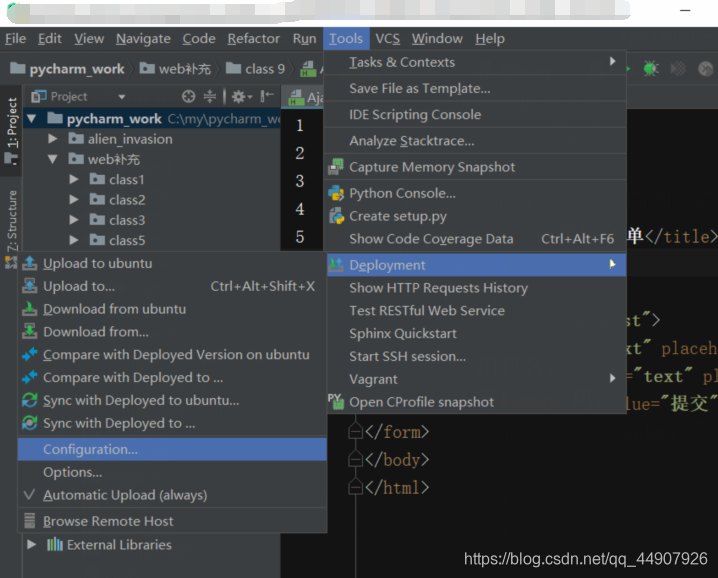Open deployment Options...
This screenshot has width=718, height=578.
(172, 472)
